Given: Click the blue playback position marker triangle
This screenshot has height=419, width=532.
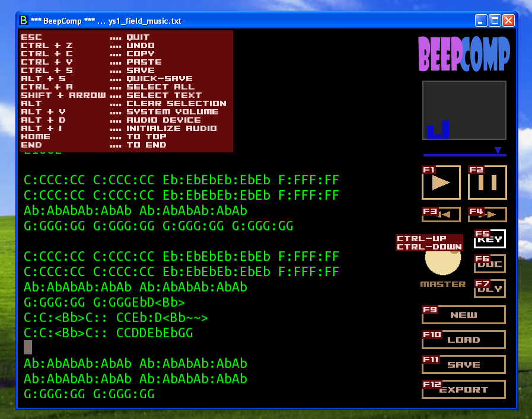Looking at the screenshot, I should (498, 150).
